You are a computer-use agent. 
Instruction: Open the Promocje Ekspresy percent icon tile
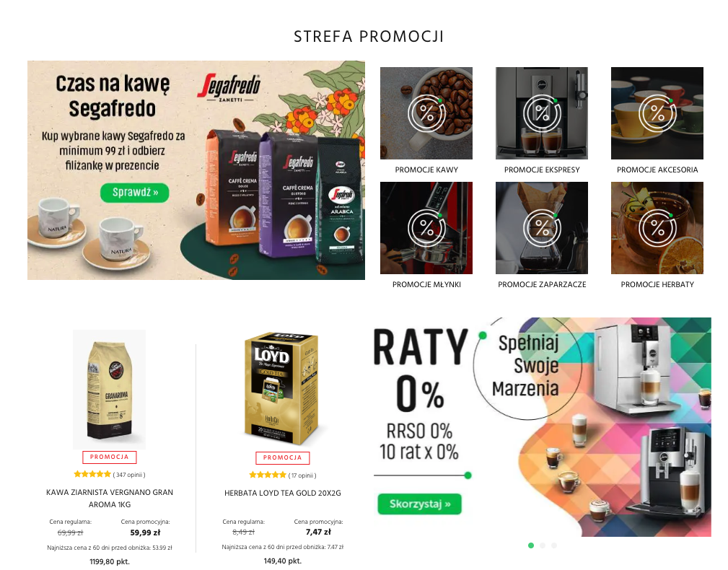(x=542, y=113)
